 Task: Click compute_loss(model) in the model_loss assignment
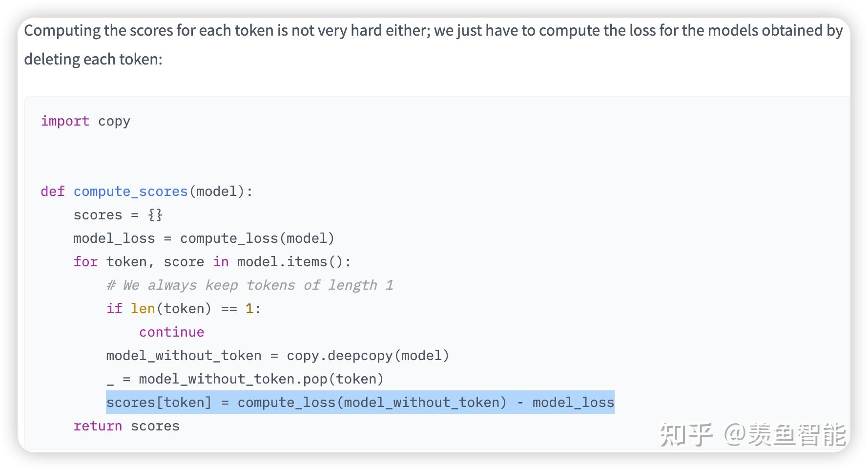[257, 238]
